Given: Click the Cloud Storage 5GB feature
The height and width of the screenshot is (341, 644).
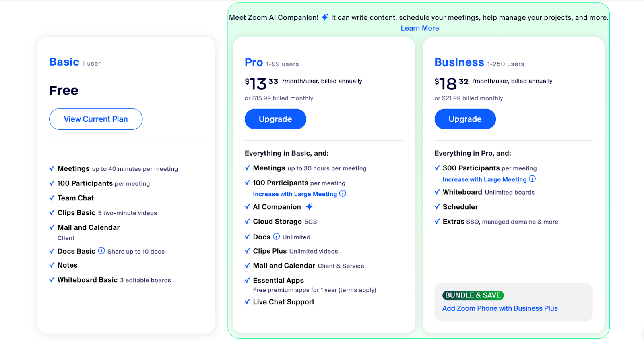Looking at the screenshot, I should pyautogui.click(x=285, y=222).
